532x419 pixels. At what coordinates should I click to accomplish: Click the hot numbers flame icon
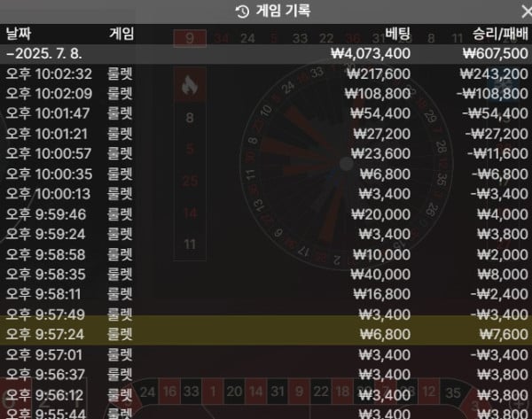click(190, 85)
